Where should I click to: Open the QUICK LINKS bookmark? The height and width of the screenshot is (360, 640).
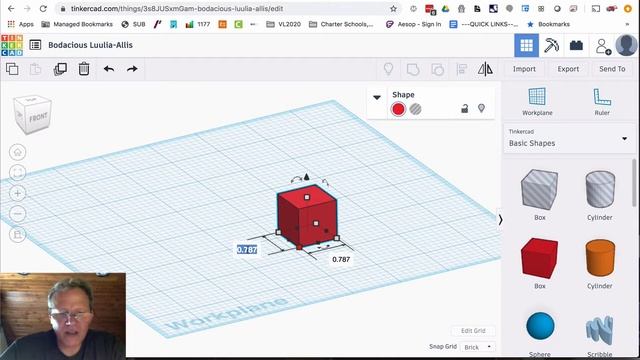point(484,24)
